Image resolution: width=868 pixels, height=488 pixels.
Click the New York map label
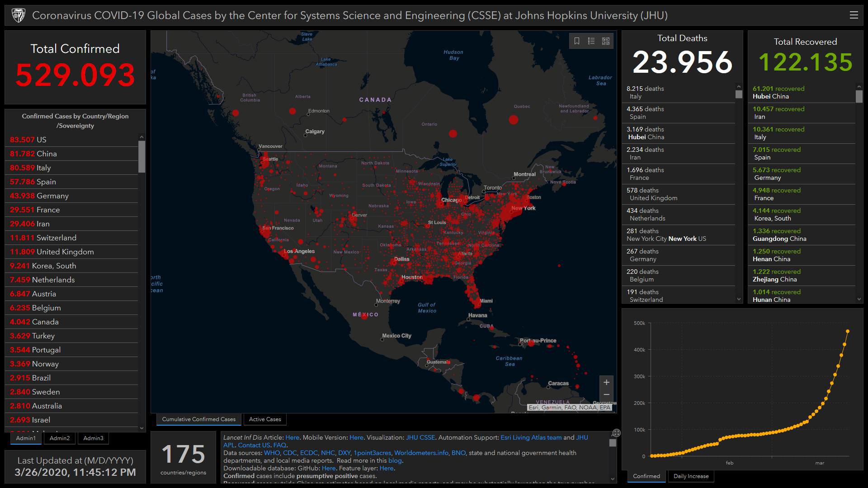(x=523, y=208)
